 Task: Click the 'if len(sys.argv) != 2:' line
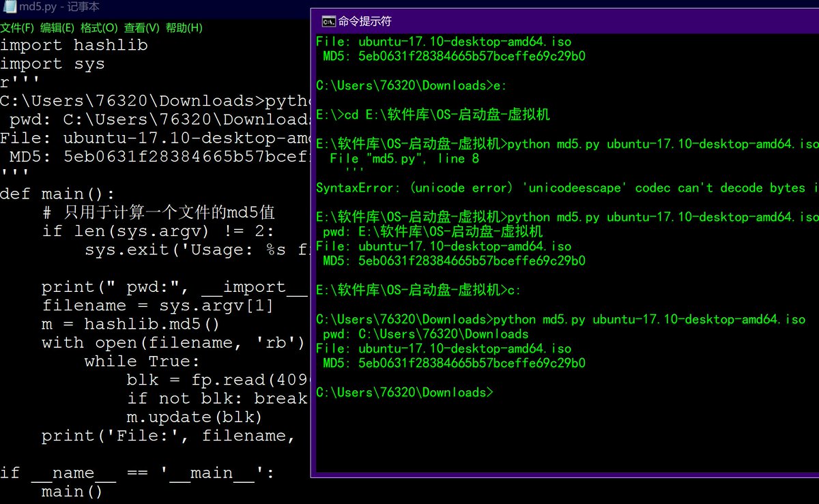click(158, 231)
